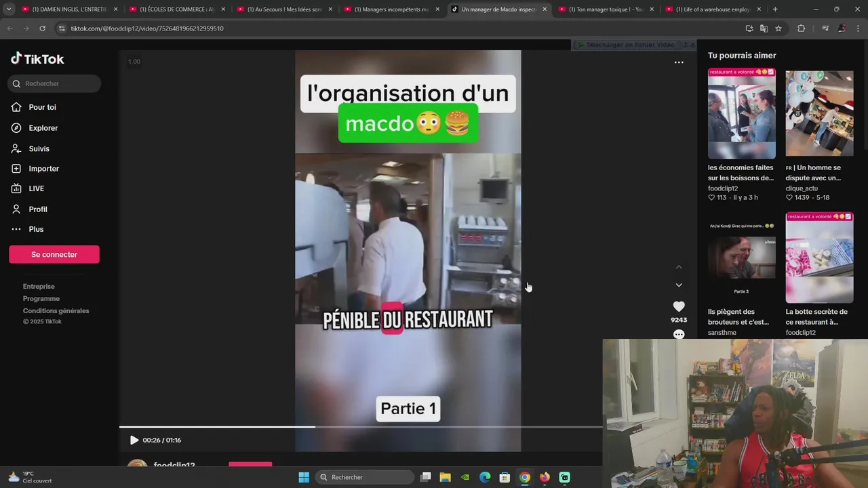
Task: Click the foodclip12 author under first thumbnail
Action: click(x=723, y=188)
